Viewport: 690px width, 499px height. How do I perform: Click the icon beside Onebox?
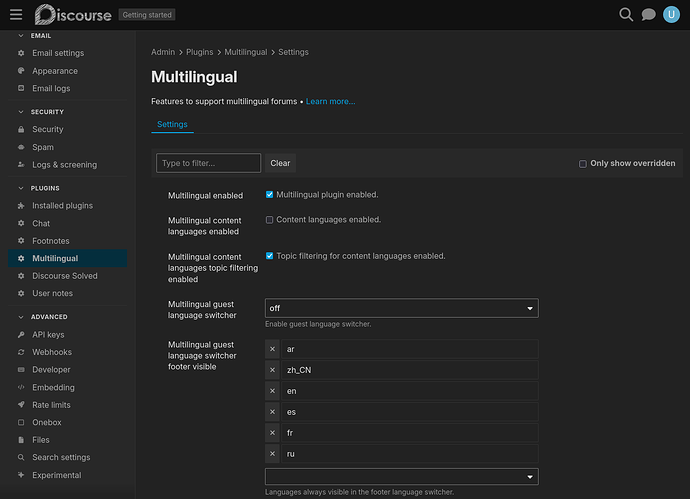[x=21, y=422]
